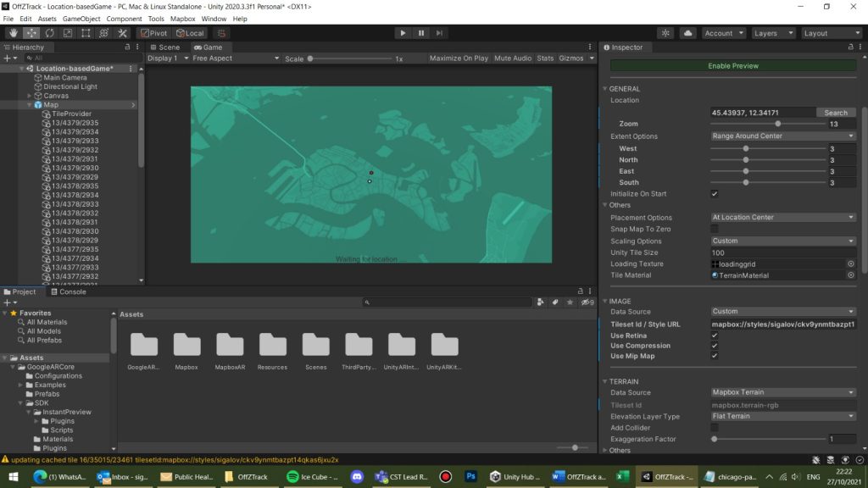868x488 pixels.
Task: Click the Zoom slider handle
Action: (x=778, y=124)
